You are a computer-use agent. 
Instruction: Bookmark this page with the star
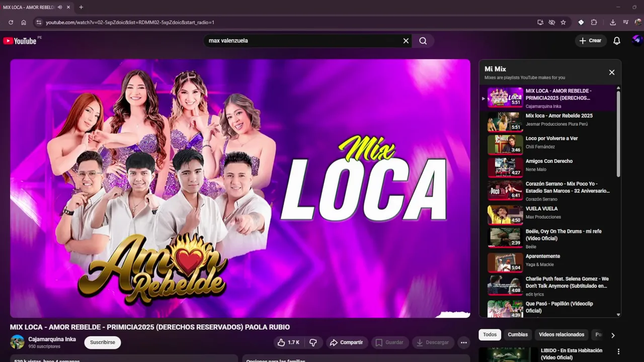[x=563, y=22]
